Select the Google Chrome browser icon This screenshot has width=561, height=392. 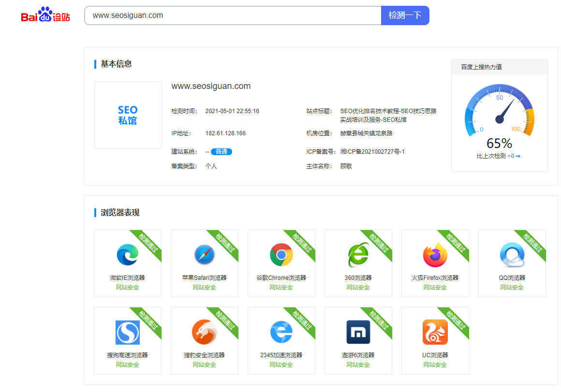pos(281,255)
